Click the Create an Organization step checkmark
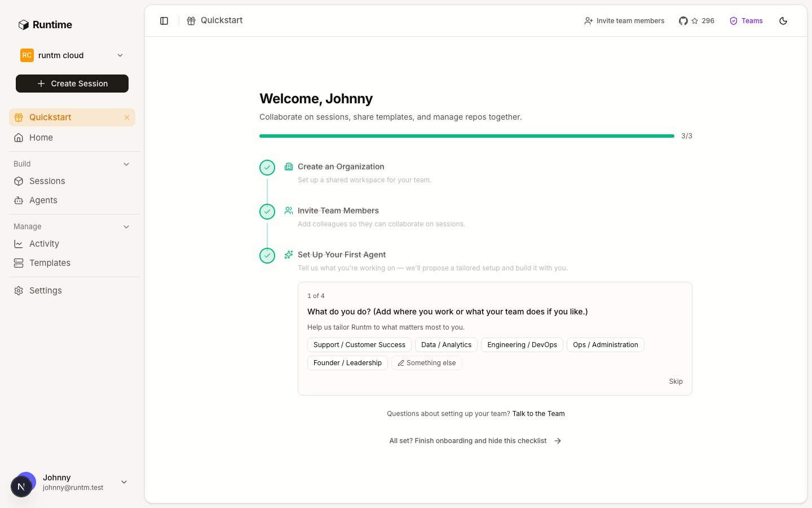 click(267, 168)
